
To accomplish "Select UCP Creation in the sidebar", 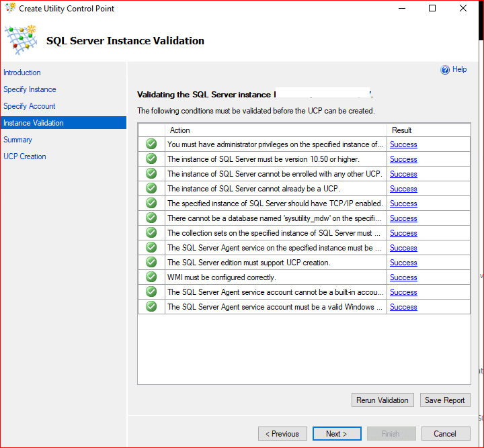I will pyautogui.click(x=25, y=156).
